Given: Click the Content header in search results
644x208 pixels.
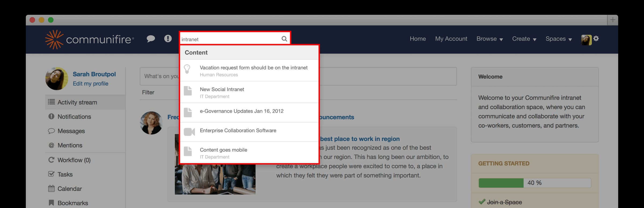Looking at the screenshot, I should [196, 52].
